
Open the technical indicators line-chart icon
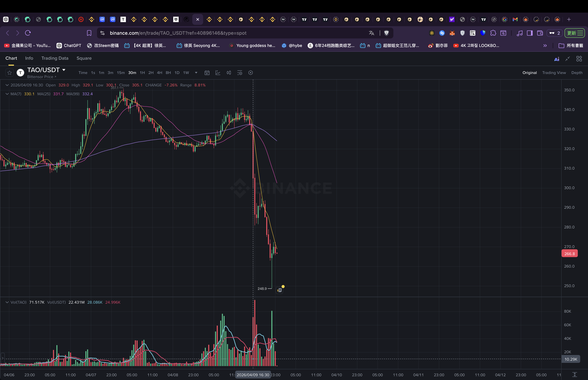coord(218,73)
